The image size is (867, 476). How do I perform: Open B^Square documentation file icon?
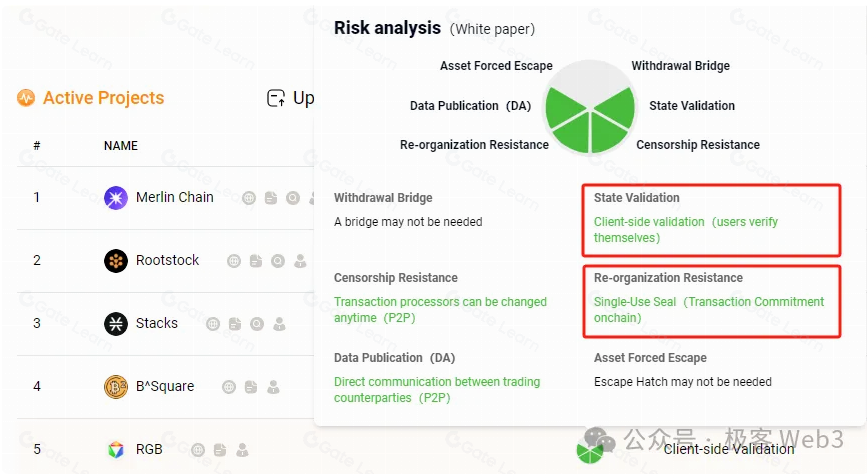251,387
